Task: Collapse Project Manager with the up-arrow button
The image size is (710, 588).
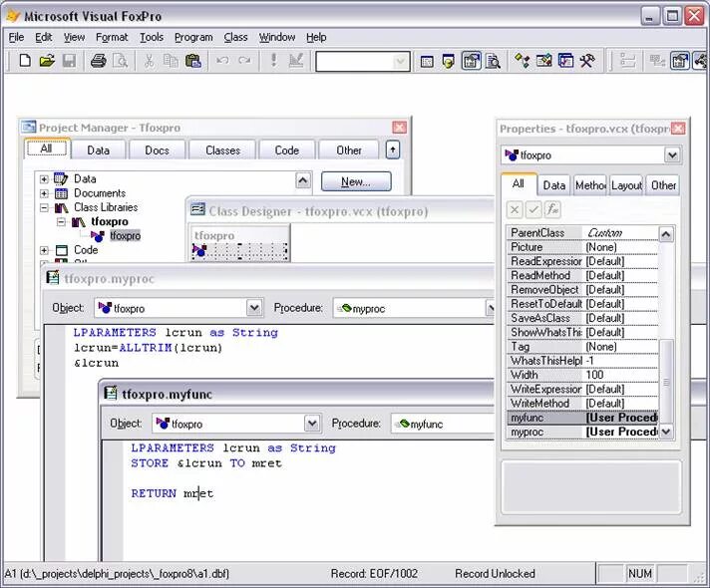Action: pos(393,149)
